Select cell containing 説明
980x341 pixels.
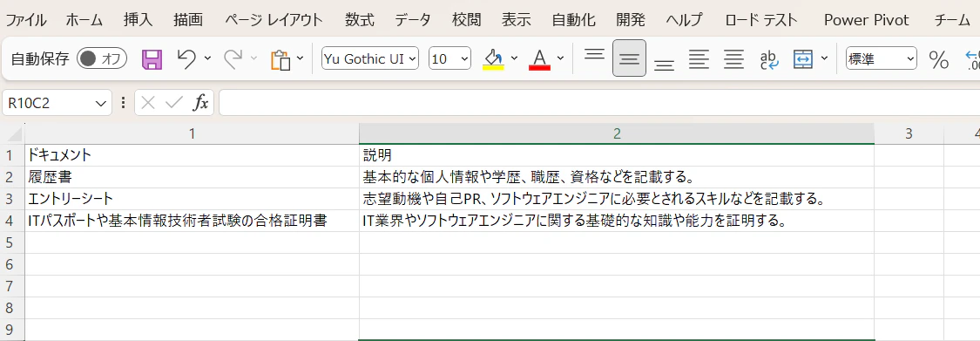point(616,155)
